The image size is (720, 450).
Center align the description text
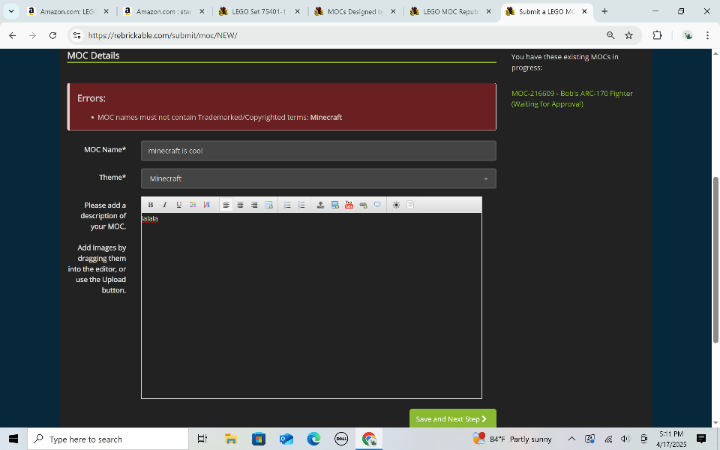pyautogui.click(x=240, y=204)
